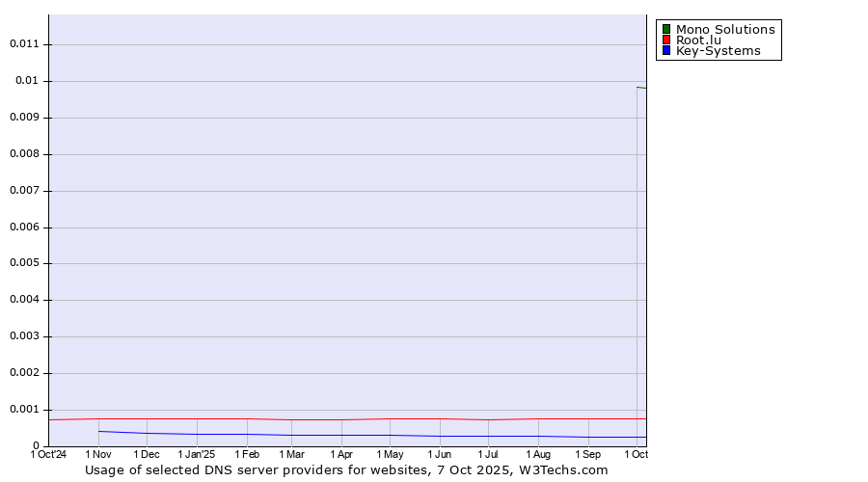Image resolution: width=868 pixels, height=482 pixels.
Task: Click the 1 Sep x-axis label
Action: (x=587, y=454)
